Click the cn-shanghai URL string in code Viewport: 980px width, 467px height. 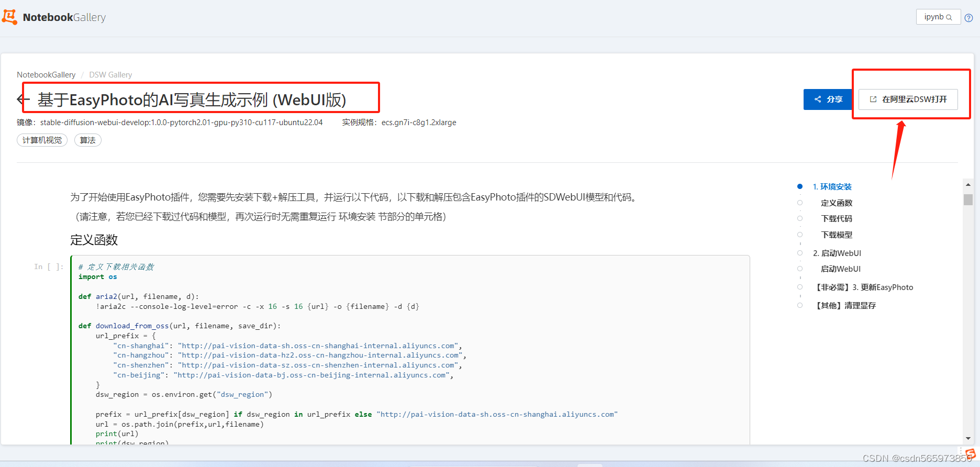coord(318,346)
